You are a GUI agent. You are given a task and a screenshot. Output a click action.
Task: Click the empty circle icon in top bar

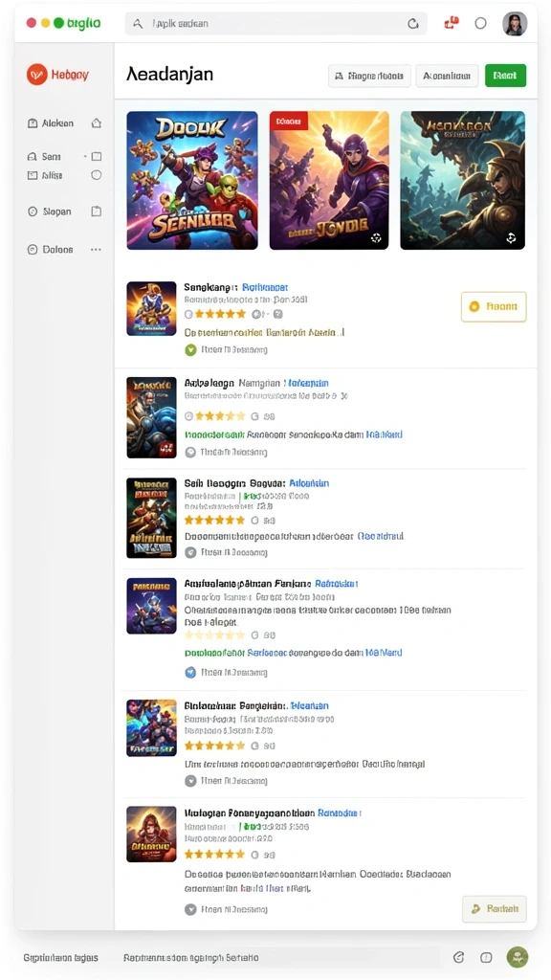tap(480, 23)
